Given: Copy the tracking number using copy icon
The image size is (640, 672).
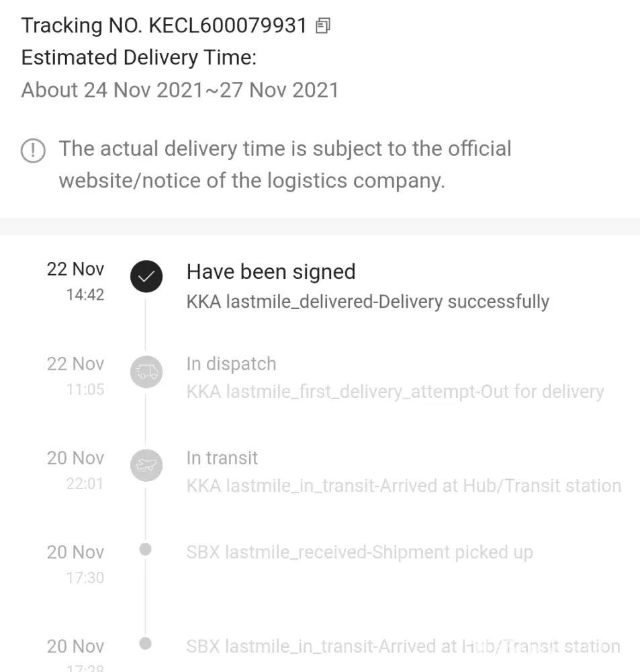Looking at the screenshot, I should pos(323,26).
